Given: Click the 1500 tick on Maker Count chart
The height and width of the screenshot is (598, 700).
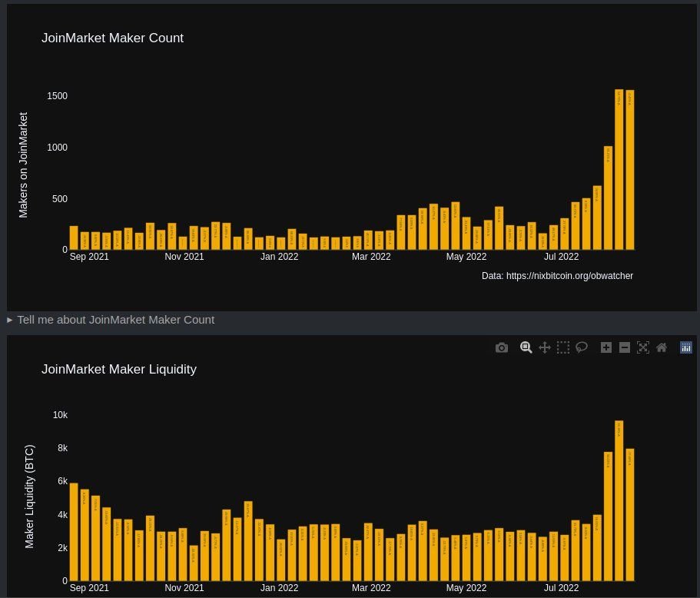Looking at the screenshot, I should click(57, 96).
